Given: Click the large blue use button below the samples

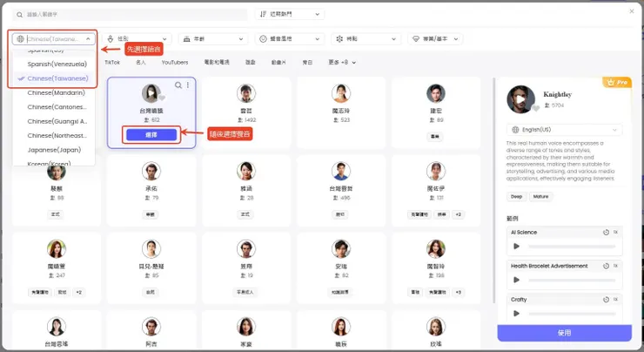Looking at the screenshot, I should click(564, 333).
